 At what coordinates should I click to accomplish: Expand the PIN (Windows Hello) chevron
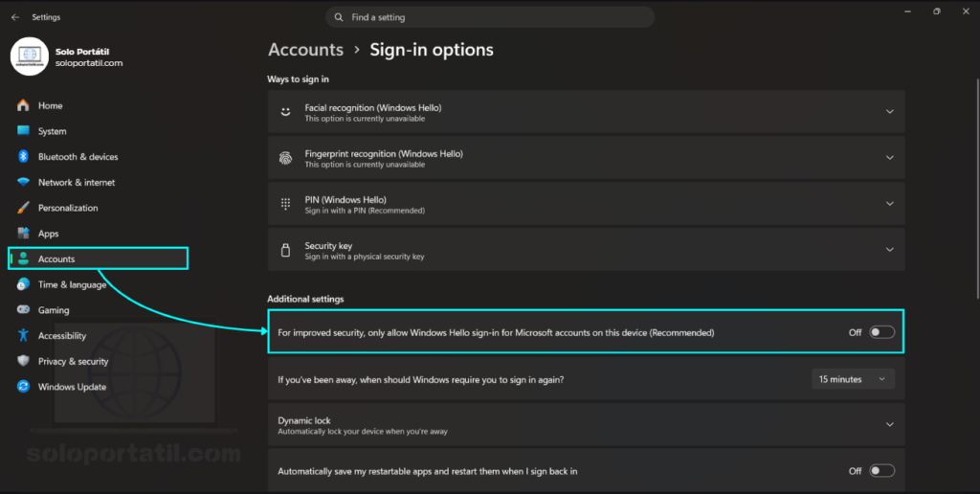click(889, 203)
